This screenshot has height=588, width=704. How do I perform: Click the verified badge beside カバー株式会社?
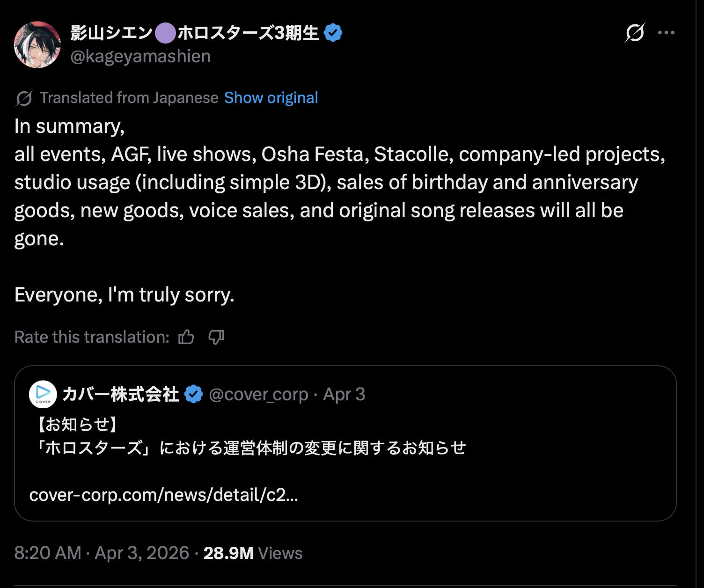click(x=194, y=394)
